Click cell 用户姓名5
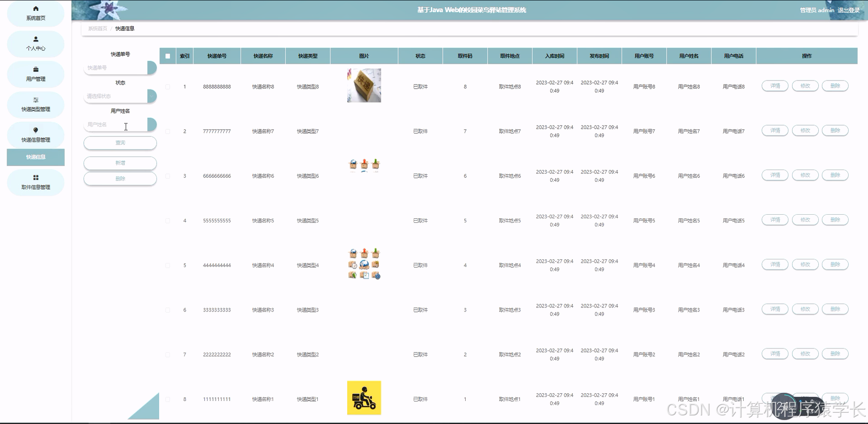Screen dimensions: 868x424 [x=689, y=221]
